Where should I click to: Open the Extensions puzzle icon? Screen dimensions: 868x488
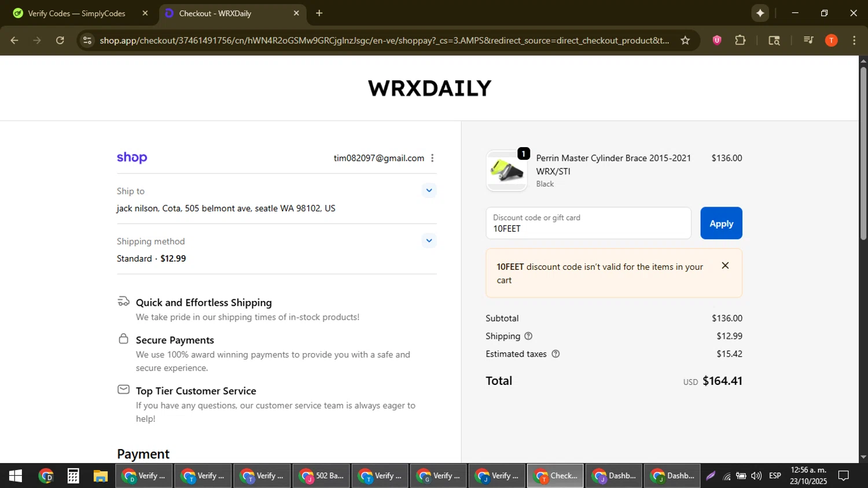click(740, 41)
